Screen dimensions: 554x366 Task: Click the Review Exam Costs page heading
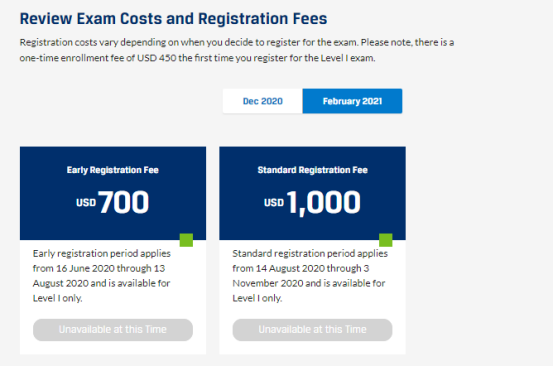tap(173, 19)
